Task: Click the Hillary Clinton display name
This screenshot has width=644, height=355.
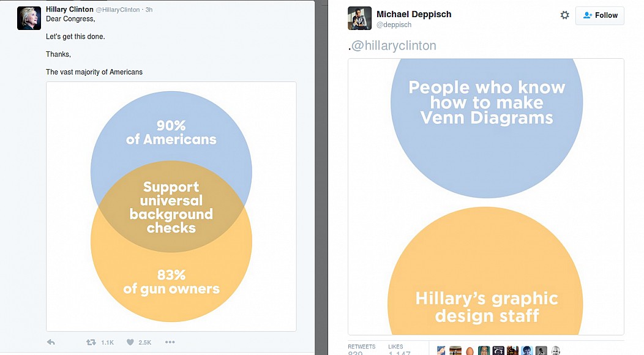Action: click(70, 10)
